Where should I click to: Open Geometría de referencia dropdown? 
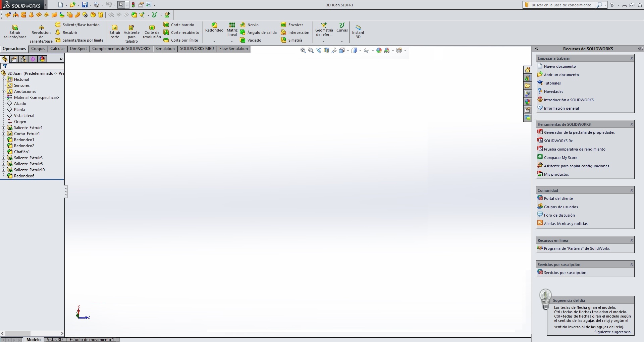(324, 41)
